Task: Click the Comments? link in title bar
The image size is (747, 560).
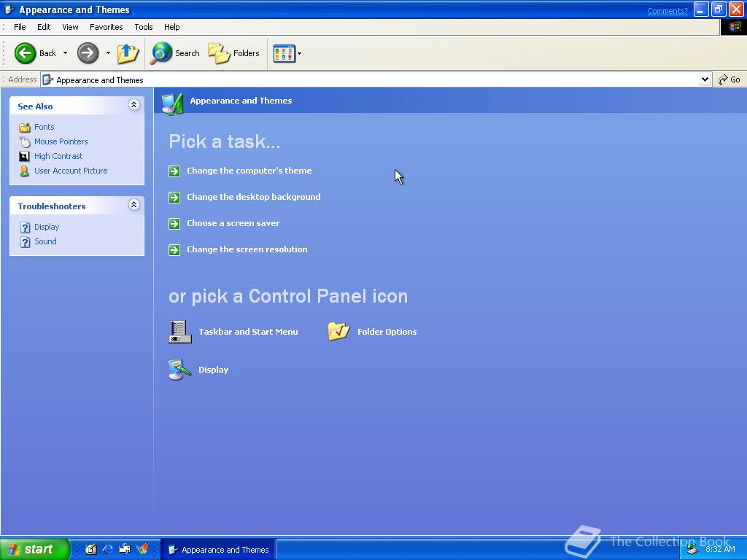Action: coord(667,11)
